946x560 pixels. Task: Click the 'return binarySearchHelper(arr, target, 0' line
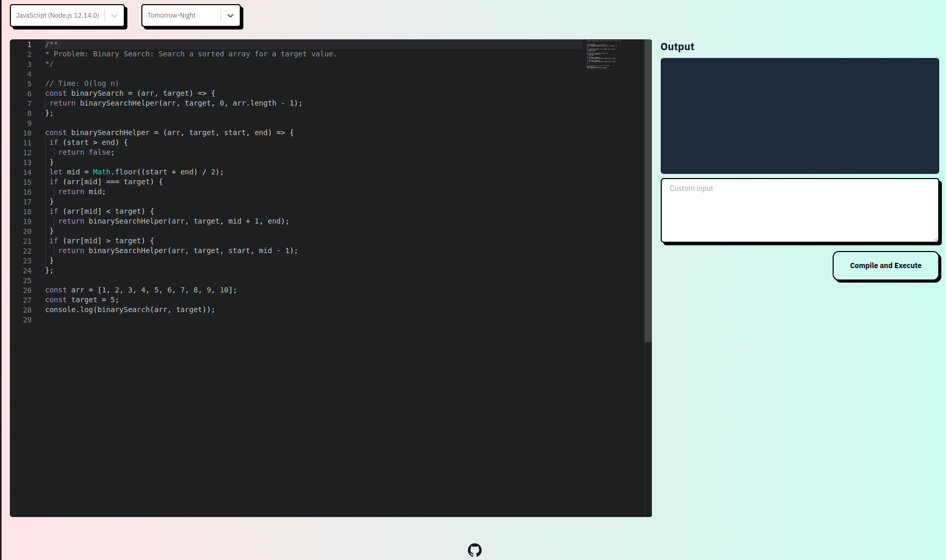pyautogui.click(x=176, y=103)
